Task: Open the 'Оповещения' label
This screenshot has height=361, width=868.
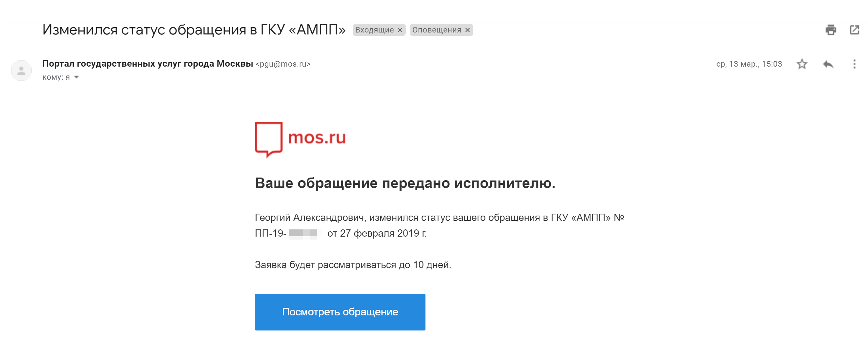Action: click(x=436, y=30)
